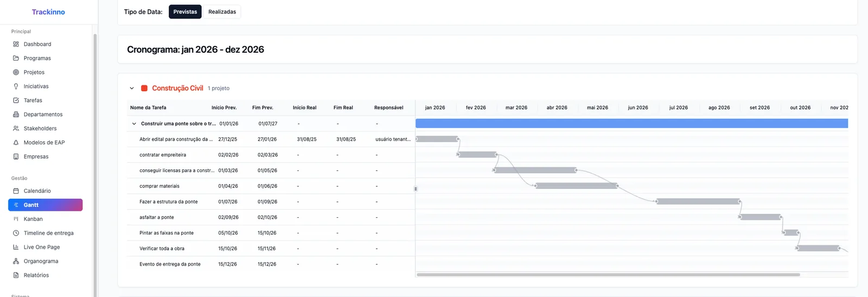This screenshot has width=868, height=297.
Task: Click the Programas folder icon
Action: click(16, 58)
